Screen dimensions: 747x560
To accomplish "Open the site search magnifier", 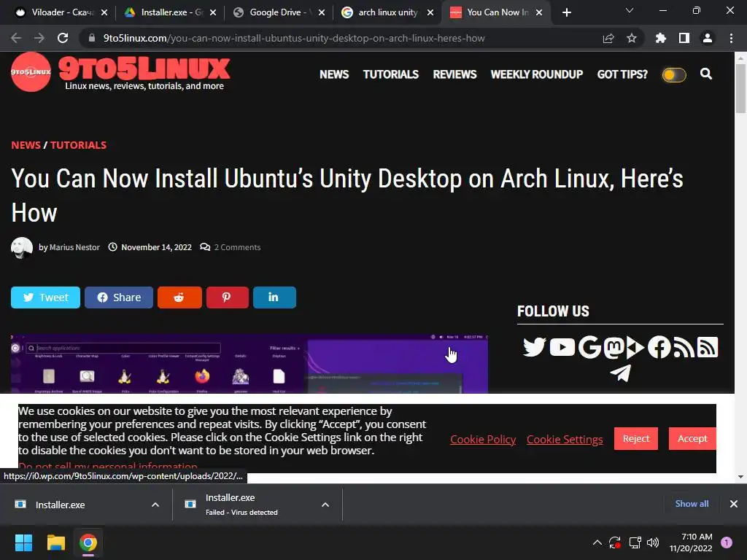I will (706, 74).
